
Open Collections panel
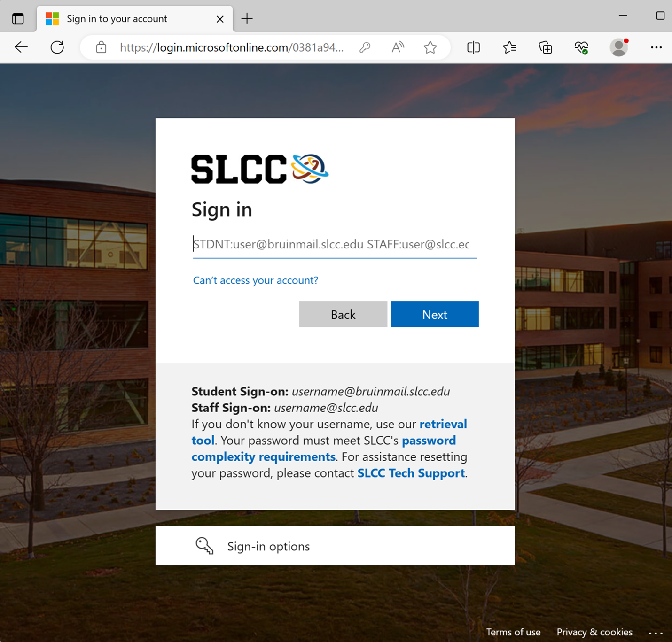545,47
